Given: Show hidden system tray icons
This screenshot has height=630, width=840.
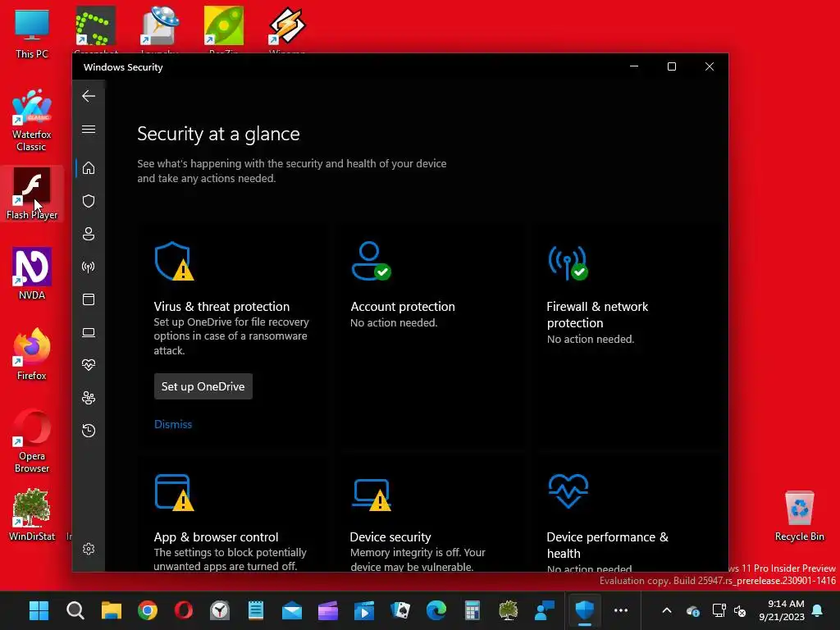Looking at the screenshot, I should [x=666, y=610].
